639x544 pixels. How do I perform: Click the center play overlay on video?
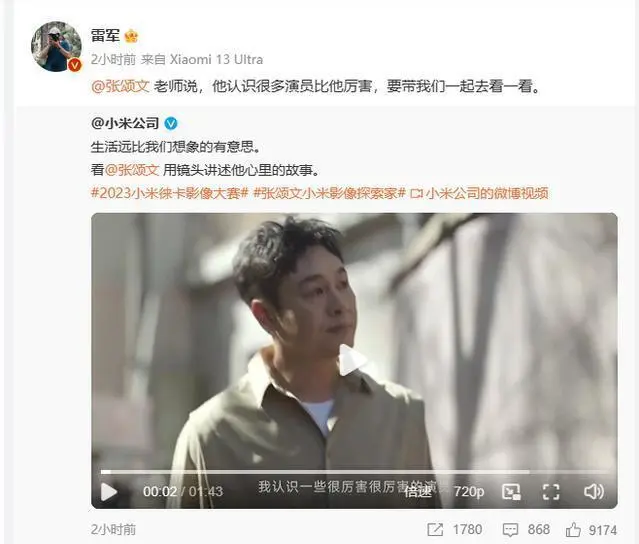353,360
